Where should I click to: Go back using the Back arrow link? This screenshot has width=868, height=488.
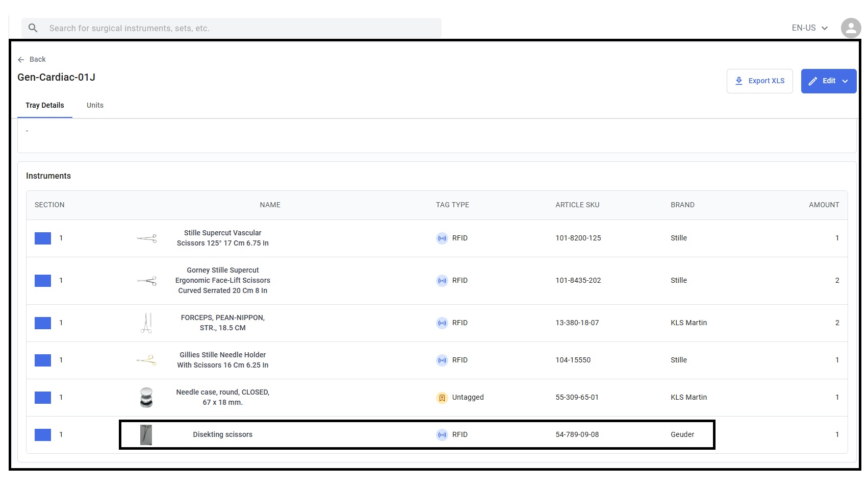click(x=32, y=59)
